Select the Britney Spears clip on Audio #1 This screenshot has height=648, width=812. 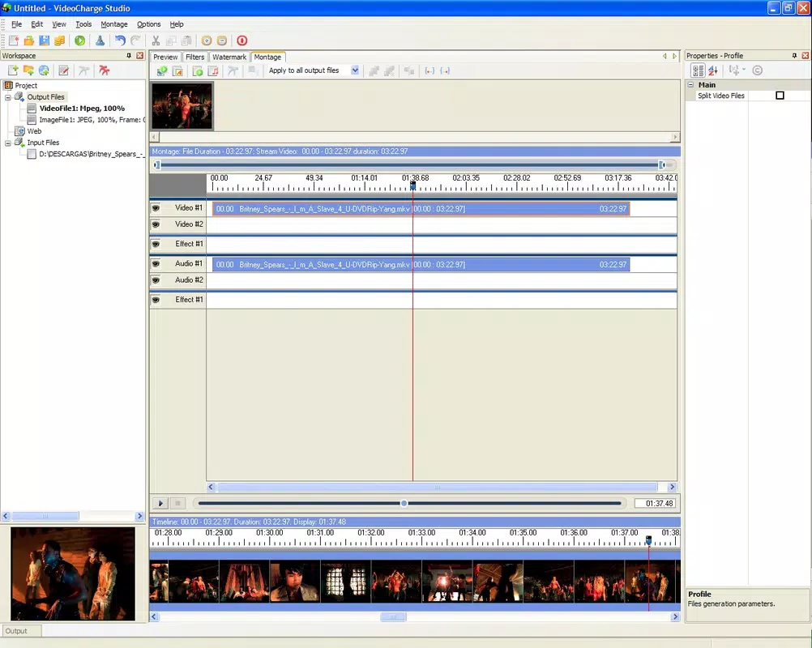tap(421, 265)
